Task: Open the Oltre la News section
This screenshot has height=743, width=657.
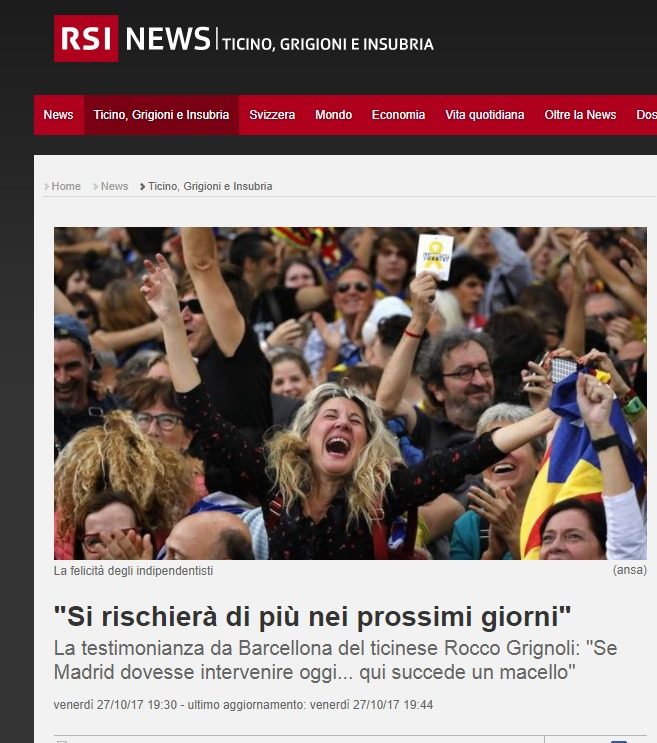Action: click(580, 115)
